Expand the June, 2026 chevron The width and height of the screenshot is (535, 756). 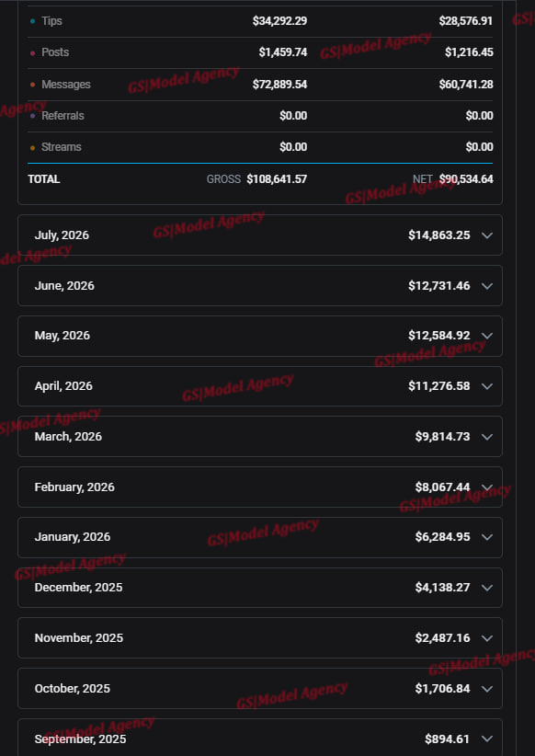tap(487, 286)
